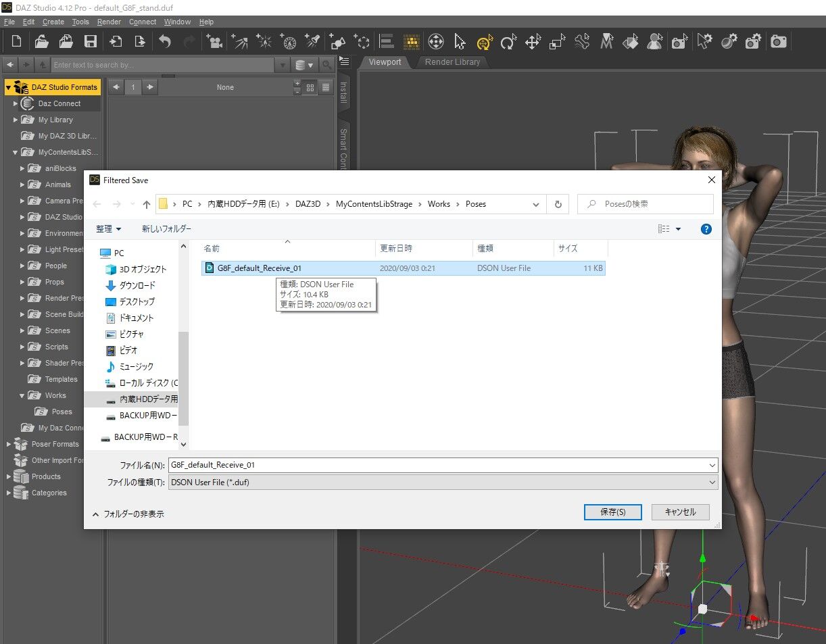Create a new null object
The image size is (826, 644).
[362, 42]
